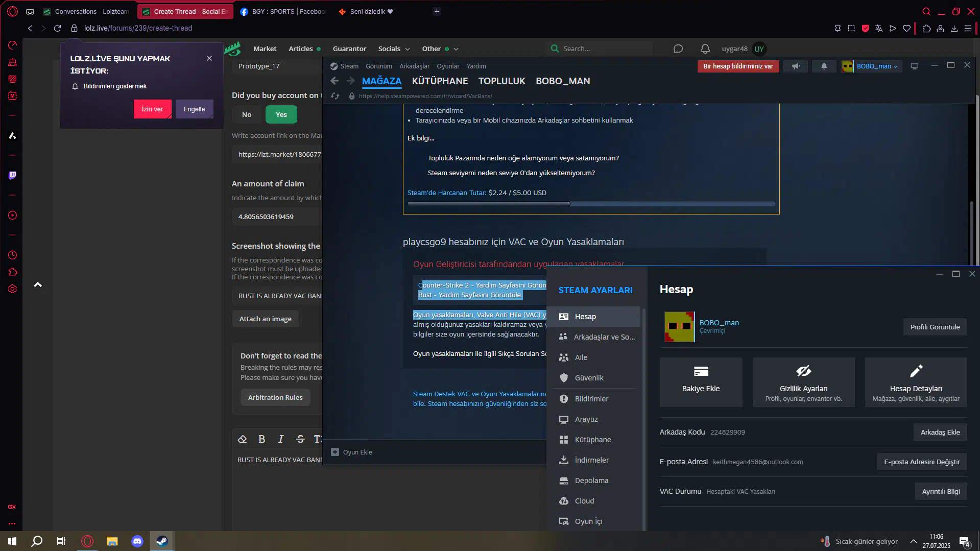Click the red ad-blocker shield icon
Viewport: 980px width, 551px height.
pyautogui.click(x=865, y=29)
